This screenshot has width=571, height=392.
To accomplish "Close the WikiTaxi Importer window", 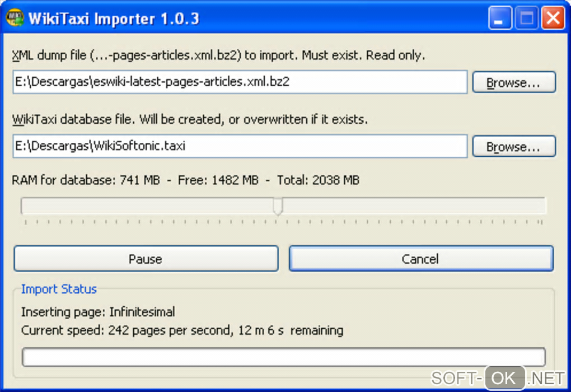I will tap(553, 18).
